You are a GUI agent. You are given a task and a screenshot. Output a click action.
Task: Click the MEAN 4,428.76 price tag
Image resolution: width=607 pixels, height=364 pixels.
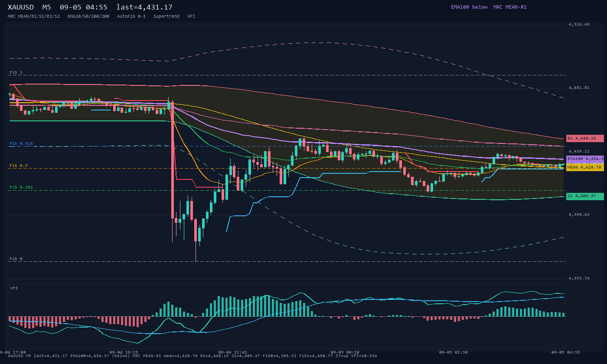[x=585, y=167]
